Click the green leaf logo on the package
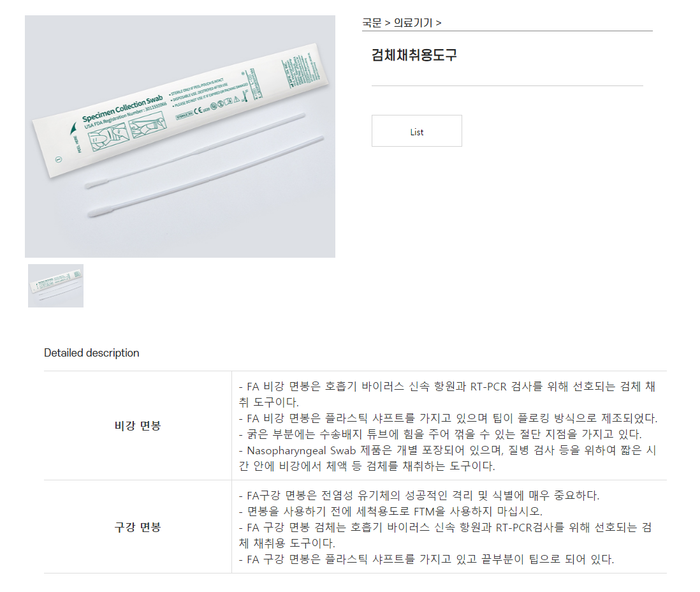Viewport: 700px width, 592px height. 73,129
